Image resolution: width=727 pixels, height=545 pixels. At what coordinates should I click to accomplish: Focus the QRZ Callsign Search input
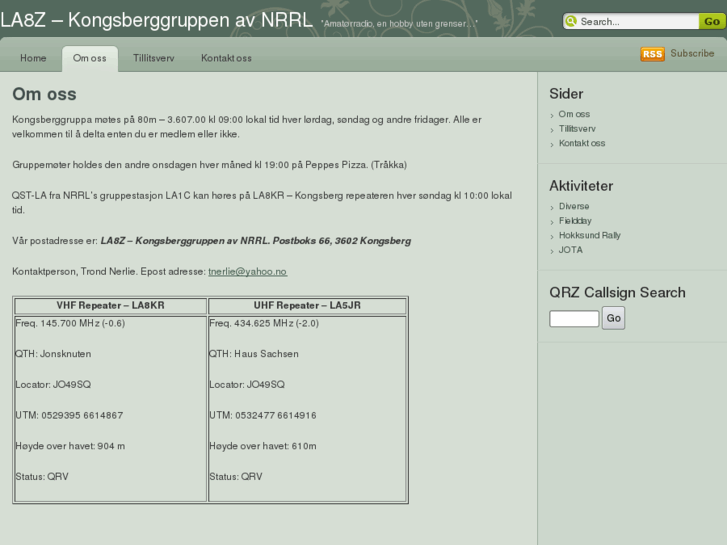[574, 319]
